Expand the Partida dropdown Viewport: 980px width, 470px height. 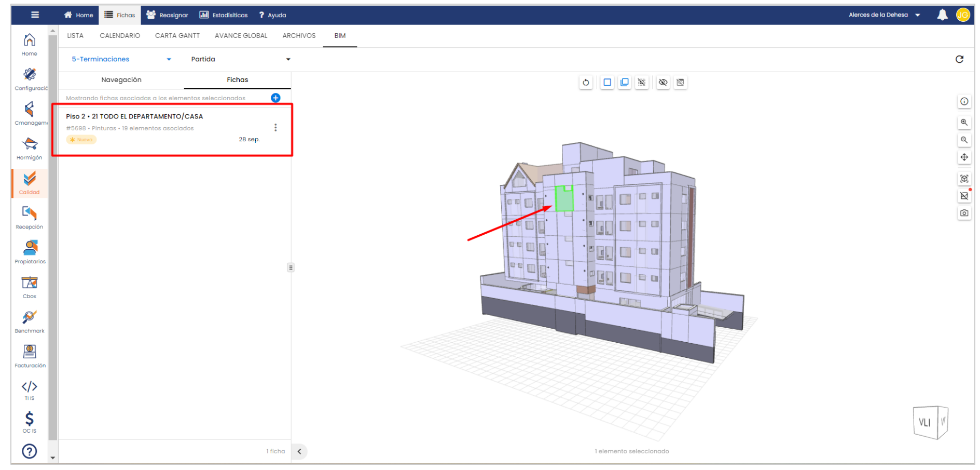[240, 59]
